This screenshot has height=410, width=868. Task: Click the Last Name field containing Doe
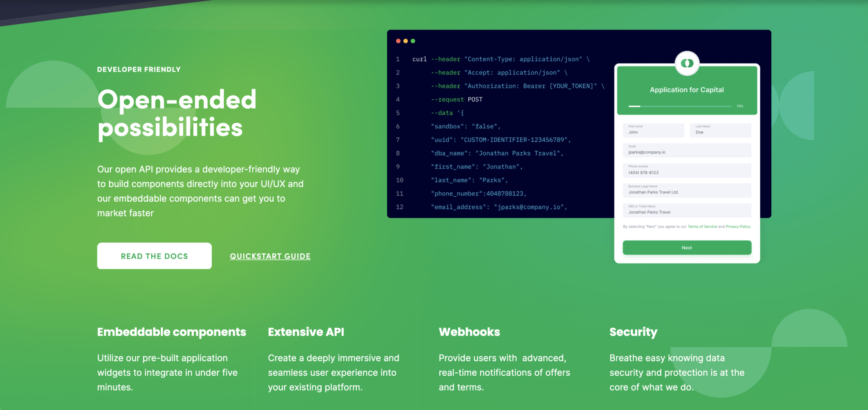tap(721, 130)
